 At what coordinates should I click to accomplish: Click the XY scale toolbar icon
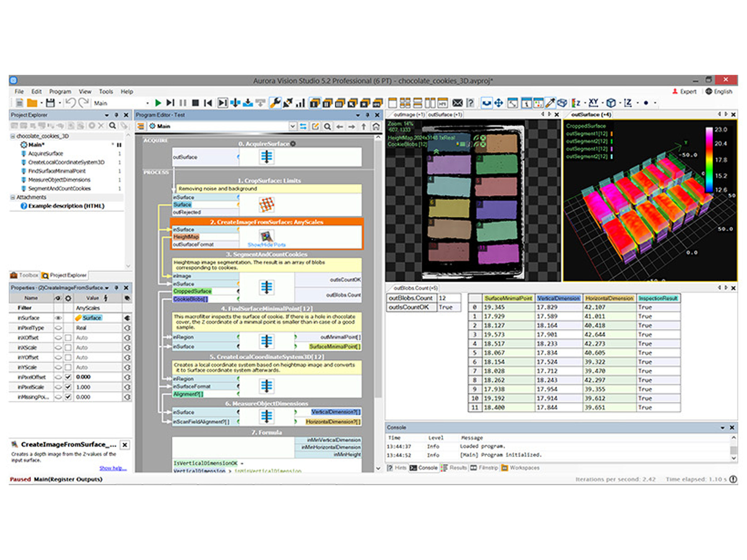click(593, 103)
